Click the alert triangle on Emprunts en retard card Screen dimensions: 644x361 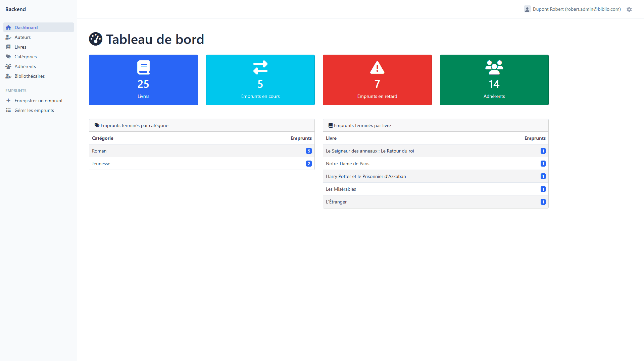point(377,67)
